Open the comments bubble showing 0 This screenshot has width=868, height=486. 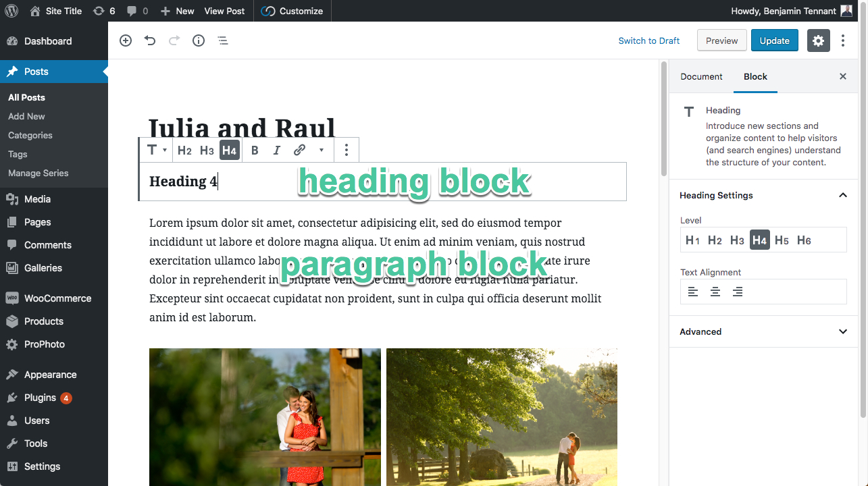(137, 11)
